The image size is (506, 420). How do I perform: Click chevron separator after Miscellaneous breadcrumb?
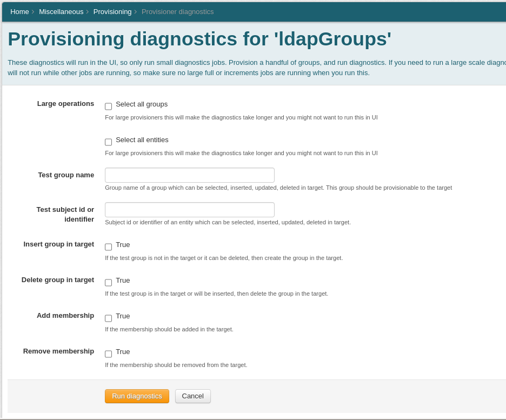tap(88, 11)
